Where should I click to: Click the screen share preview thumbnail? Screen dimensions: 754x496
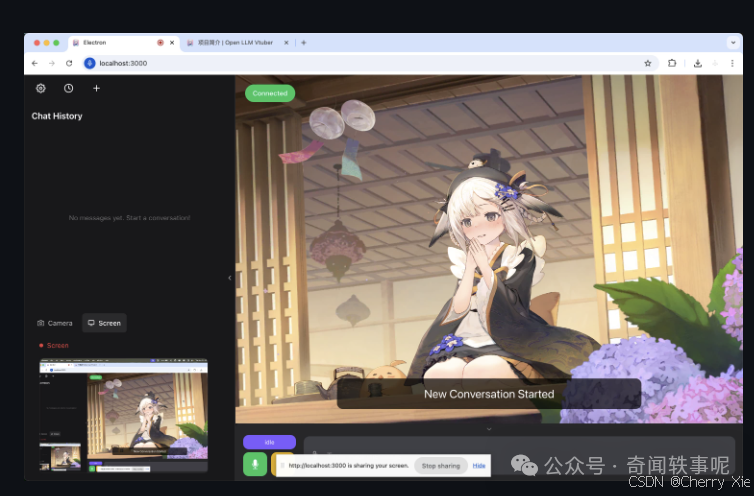coord(124,416)
